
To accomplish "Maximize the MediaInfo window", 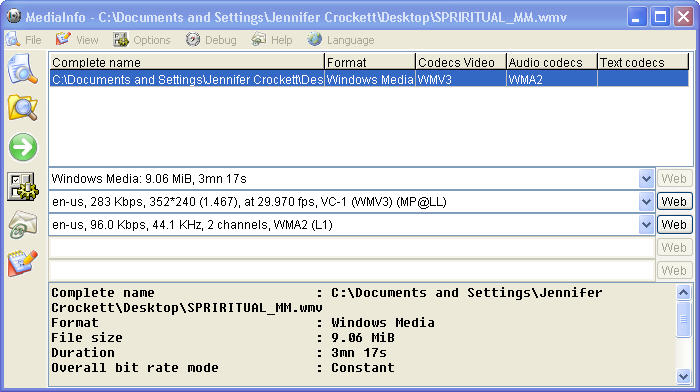I will [660, 17].
